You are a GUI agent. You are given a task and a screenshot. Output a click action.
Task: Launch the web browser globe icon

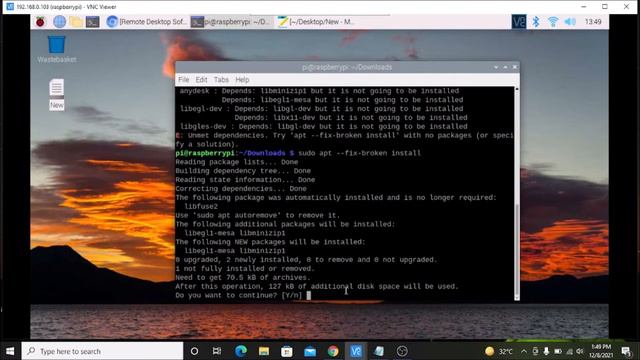tap(60, 22)
